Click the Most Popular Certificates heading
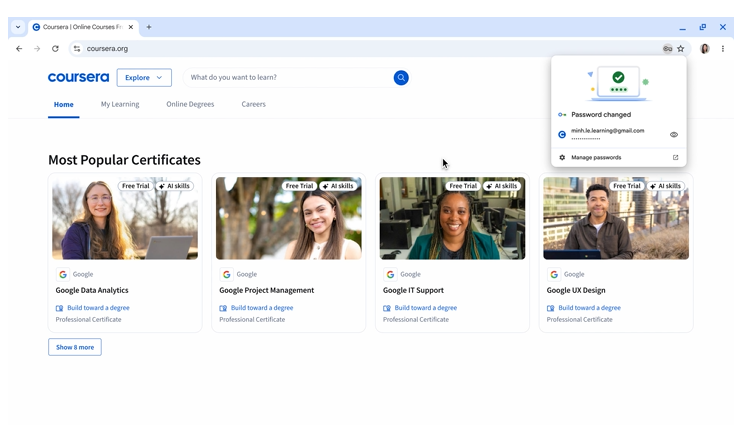 (x=124, y=160)
